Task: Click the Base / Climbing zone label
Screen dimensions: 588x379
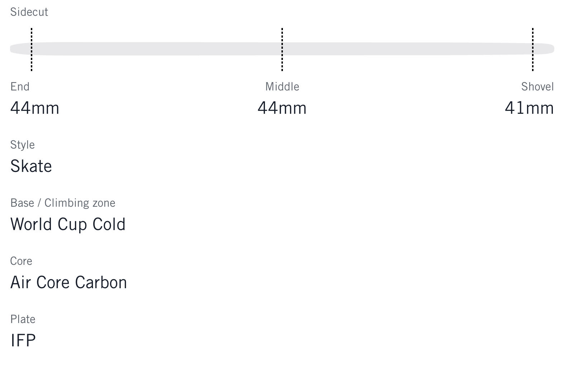Action: [x=63, y=203]
